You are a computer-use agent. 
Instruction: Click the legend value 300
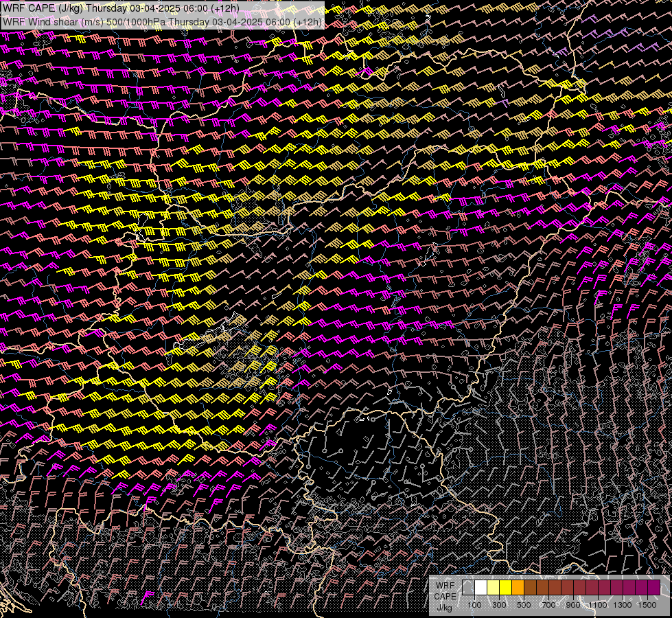pos(499,605)
